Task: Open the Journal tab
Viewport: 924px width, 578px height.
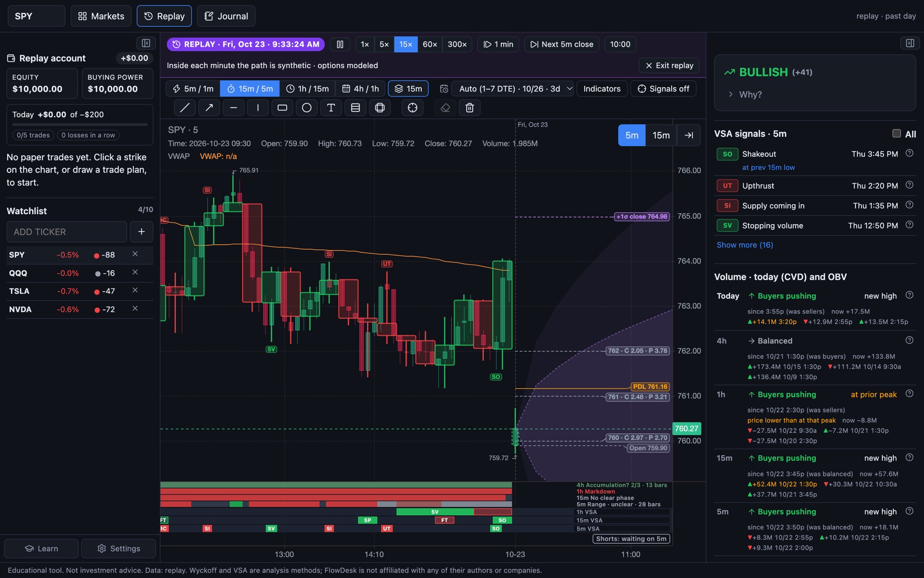Action: coord(226,16)
